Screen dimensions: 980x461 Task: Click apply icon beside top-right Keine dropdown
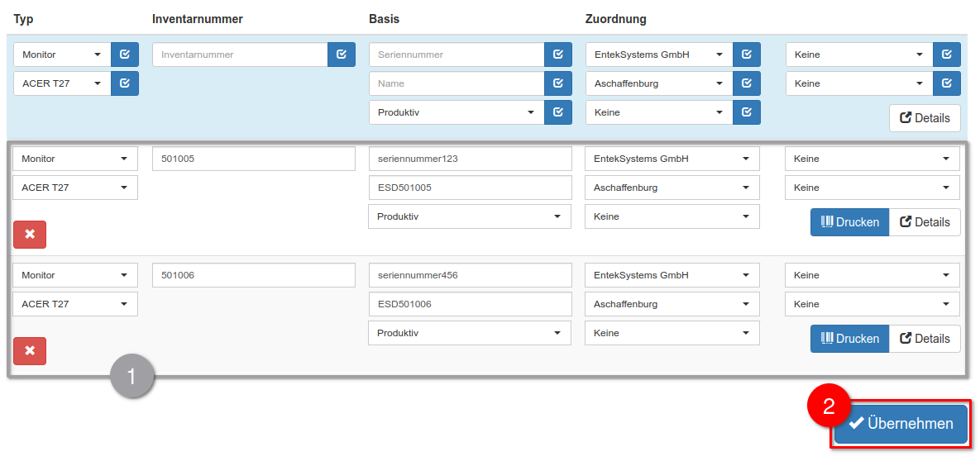coord(947,55)
